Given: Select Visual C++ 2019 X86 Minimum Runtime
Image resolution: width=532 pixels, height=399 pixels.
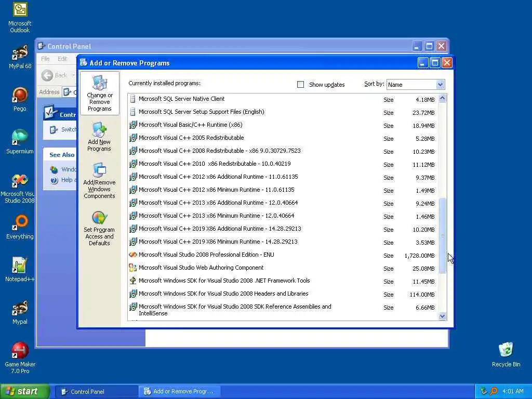Looking at the screenshot, I should click(x=284, y=242).
